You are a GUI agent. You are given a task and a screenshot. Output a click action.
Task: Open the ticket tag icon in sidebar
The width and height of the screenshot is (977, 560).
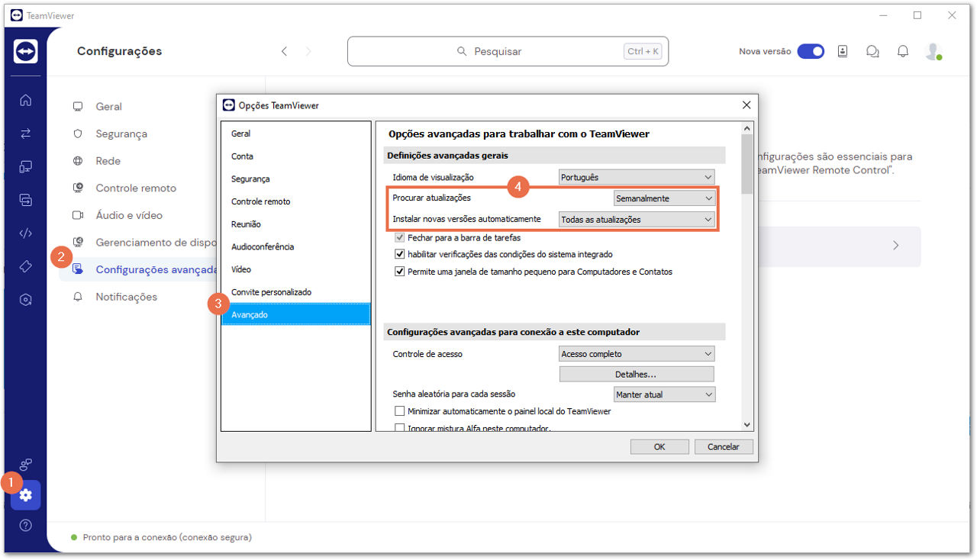25,266
